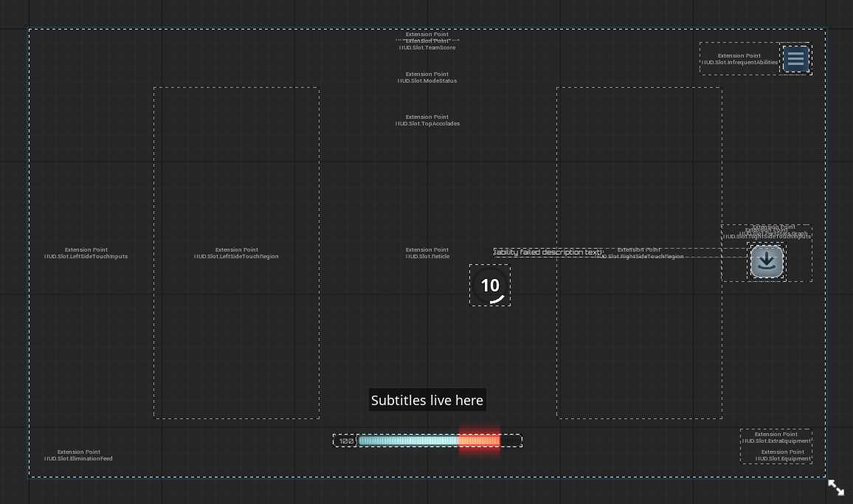Click the download arrow button icon
This screenshot has width=853, height=504.
pyautogui.click(x=767, y=262)
